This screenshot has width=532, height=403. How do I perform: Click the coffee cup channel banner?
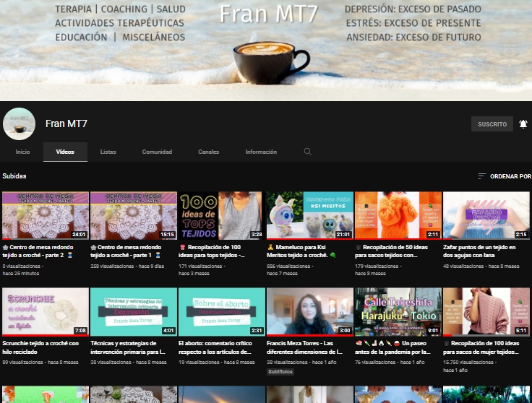point(266,50)
